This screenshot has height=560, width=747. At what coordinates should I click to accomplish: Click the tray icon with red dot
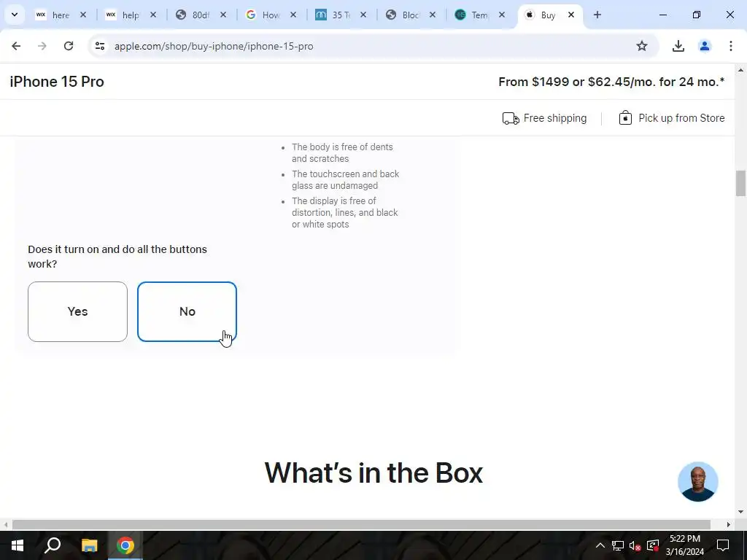653,545
